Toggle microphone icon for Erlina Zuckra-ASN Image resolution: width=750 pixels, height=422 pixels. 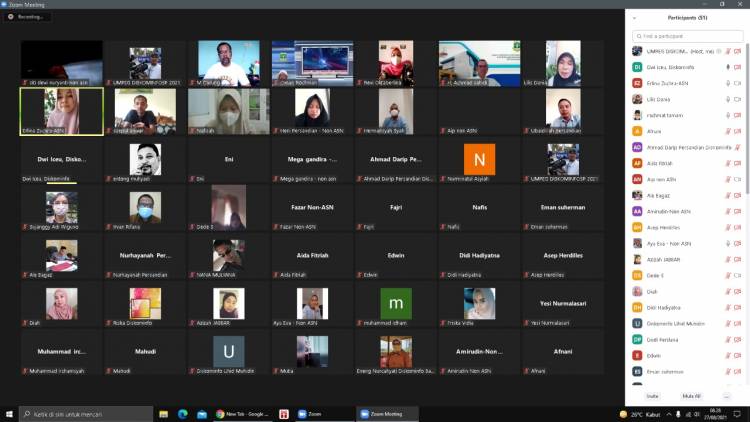point(727,83)
